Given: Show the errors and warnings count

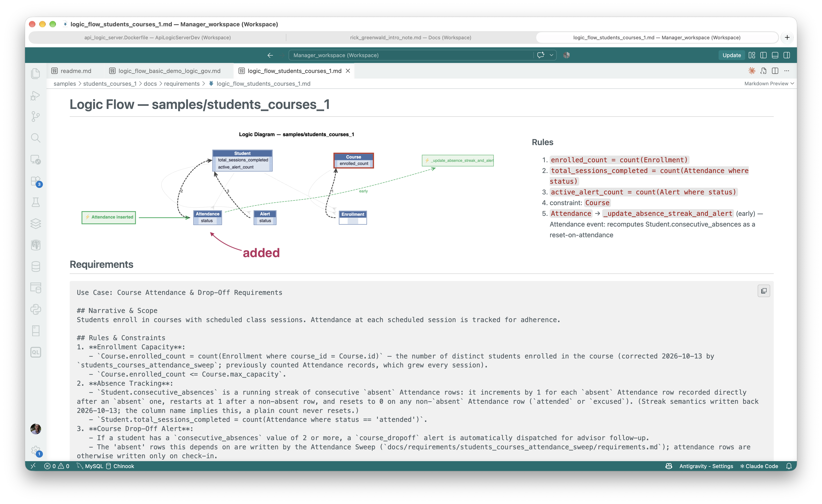Looking at the screenshot, I should [x=57, y=466].
